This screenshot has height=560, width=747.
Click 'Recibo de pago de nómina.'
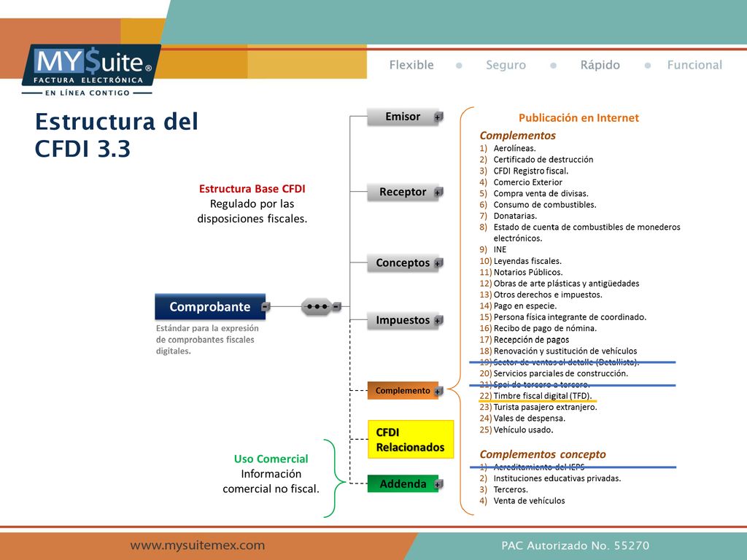(545, 329)
